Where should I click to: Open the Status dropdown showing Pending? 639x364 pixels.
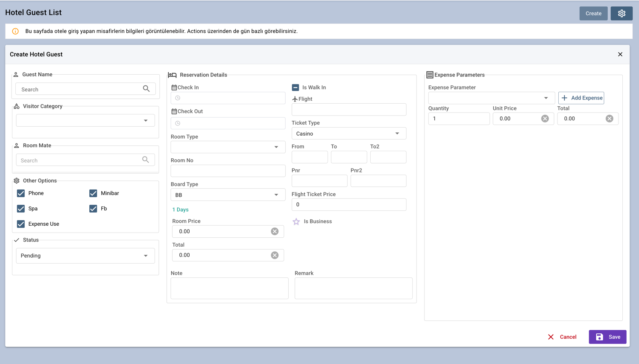click(85, 256)
